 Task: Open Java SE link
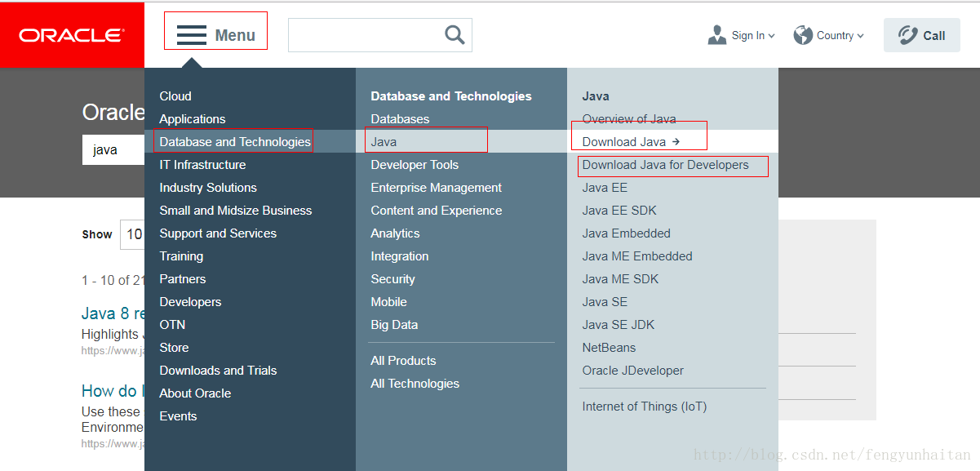click(605, 302)
